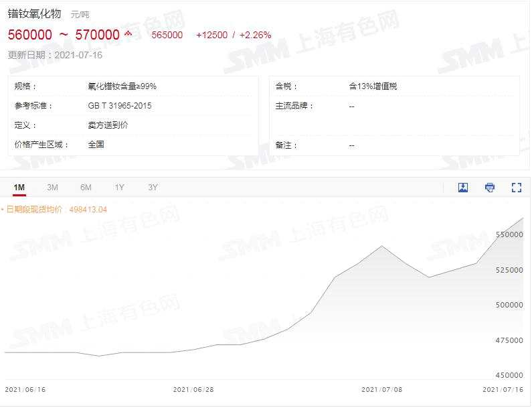The image size is (532, 410).
Task: Switch to the 6M time range tab
Action: [86, 187]
